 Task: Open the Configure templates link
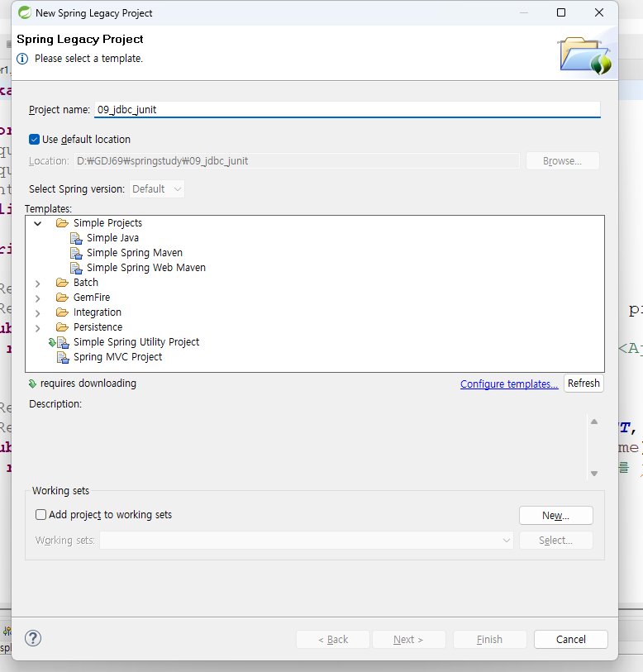click(509, 384)
